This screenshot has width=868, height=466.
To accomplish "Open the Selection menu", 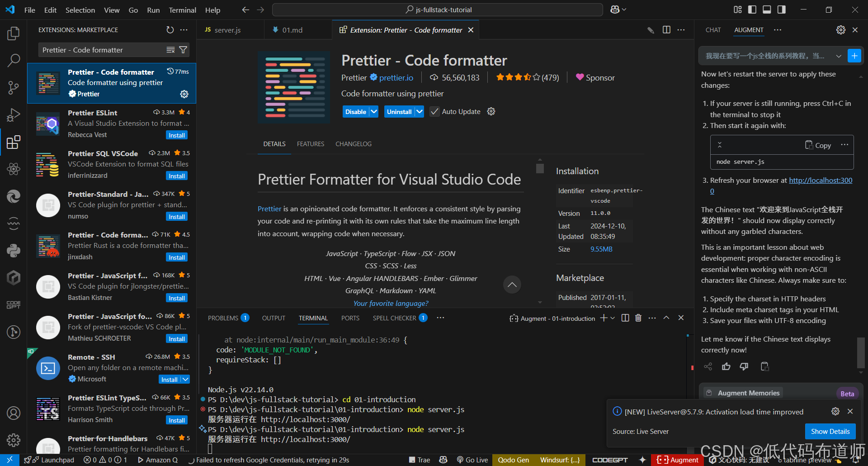I will tap(80, 10).
